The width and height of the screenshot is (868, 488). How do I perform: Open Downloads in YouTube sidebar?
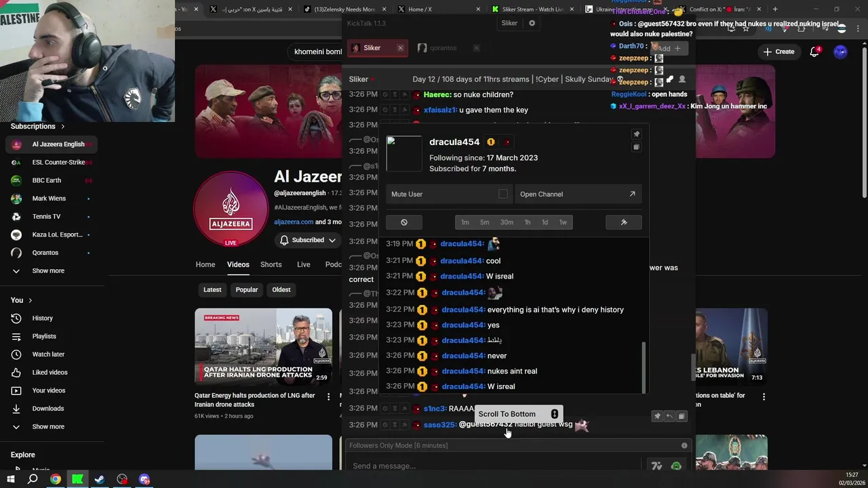49,408
